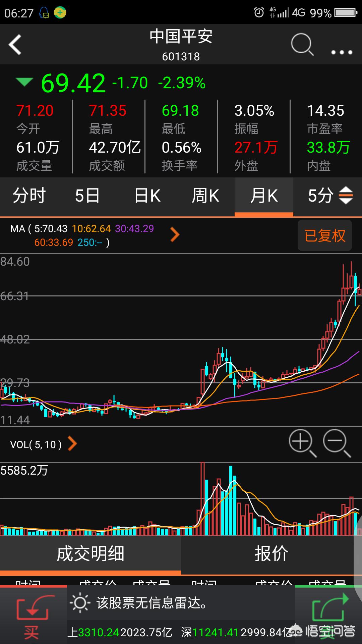
Task: Tap the 内盘 value 33.8万
Action: pyautogui.click(x=328, y=148)
